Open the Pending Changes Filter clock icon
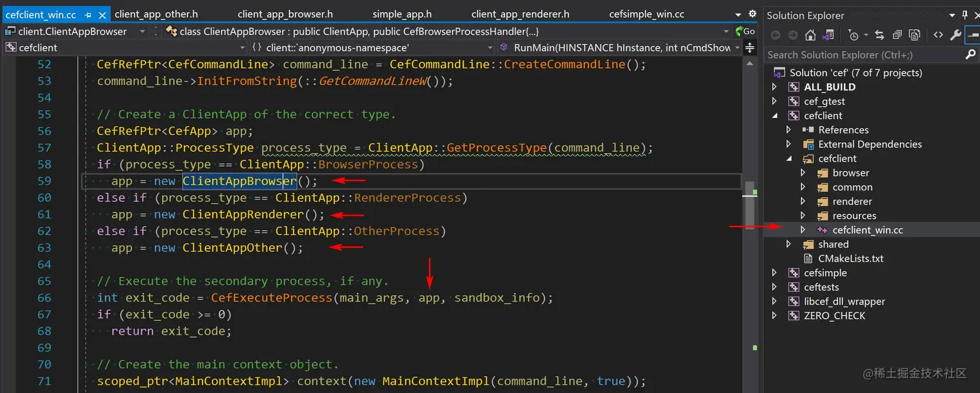The width and height of the screenshot is (980, 393). click(x=853, y=35)
